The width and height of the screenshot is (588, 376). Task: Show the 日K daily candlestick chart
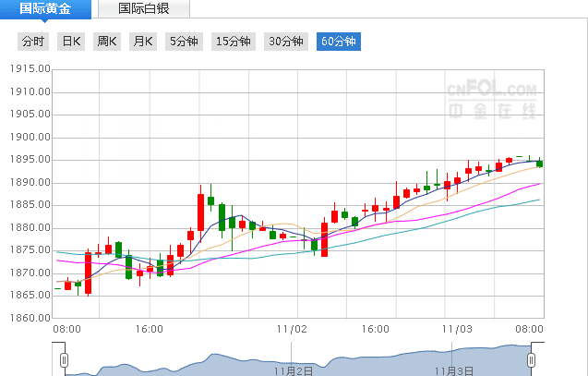[70, 41]
